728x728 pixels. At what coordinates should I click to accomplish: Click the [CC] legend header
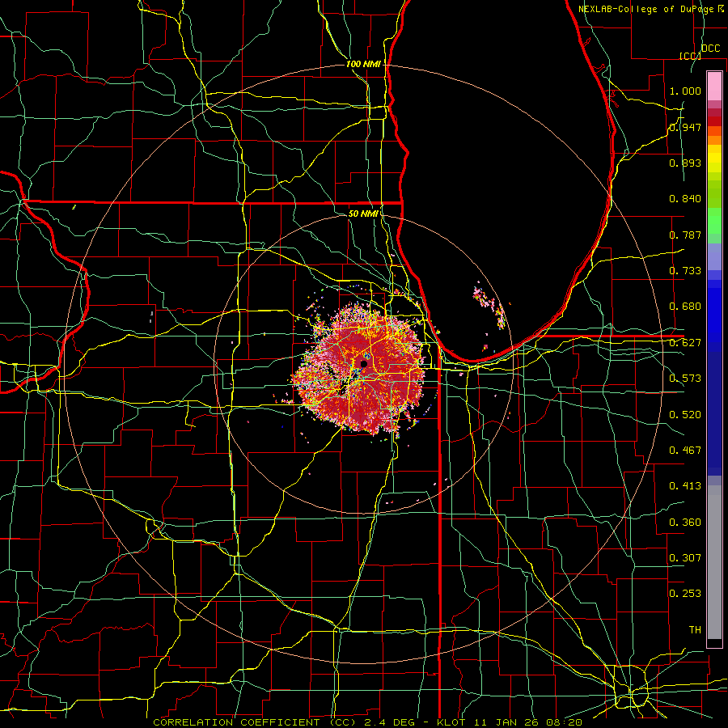pyautogui.click(x=690, y=56)
